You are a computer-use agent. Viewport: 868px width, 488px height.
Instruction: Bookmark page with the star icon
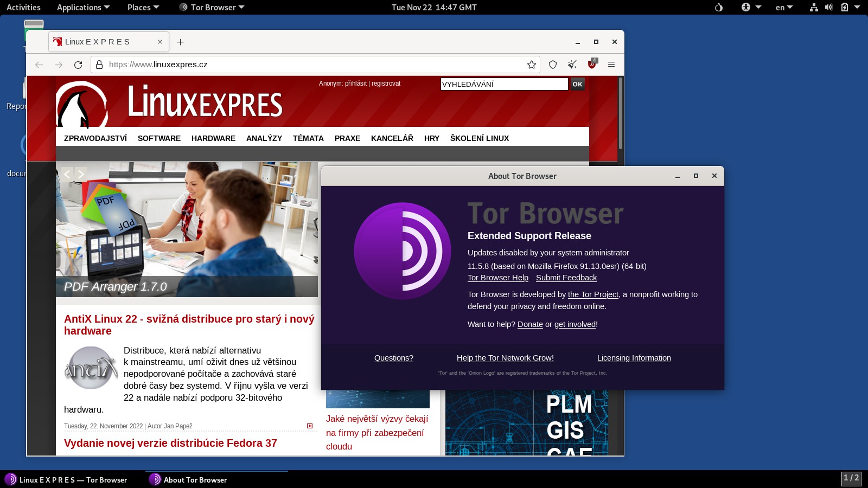(x=532, y=65)
